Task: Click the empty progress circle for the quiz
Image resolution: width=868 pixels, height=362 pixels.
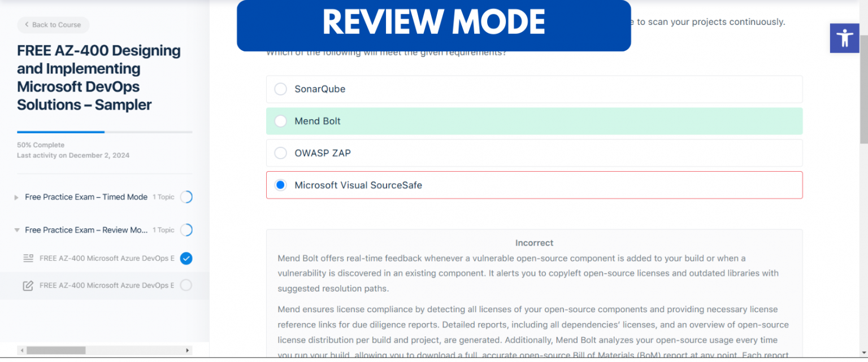Action: 186,286
